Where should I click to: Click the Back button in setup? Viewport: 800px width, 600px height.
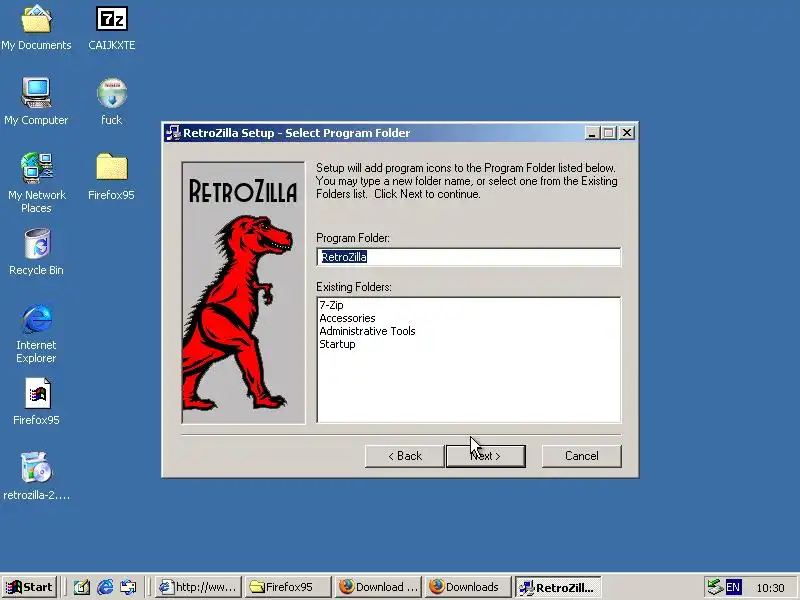pyautogui.click(x=405, y=456)
